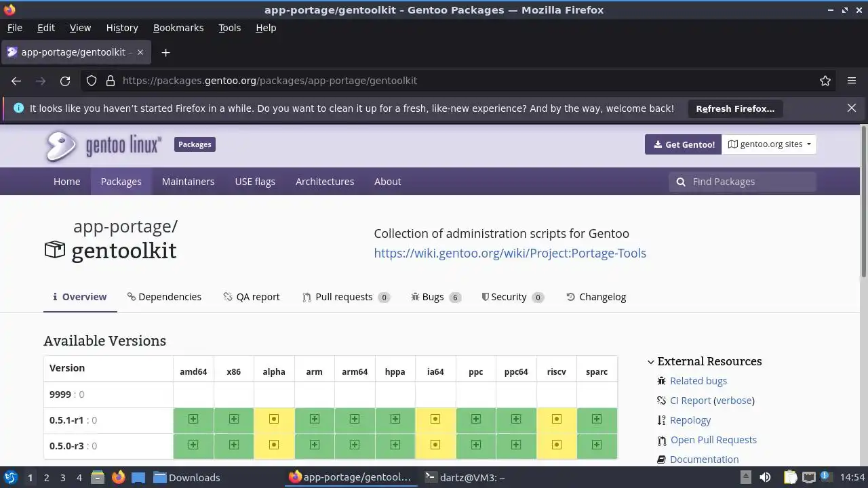Click the browser back arrow
Viewport: 868px width, 488px height.
coord(16,81)
